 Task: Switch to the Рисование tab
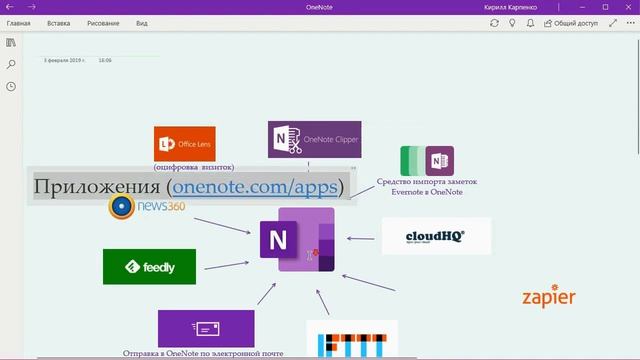pyautogui.click(x=103, y=23)
